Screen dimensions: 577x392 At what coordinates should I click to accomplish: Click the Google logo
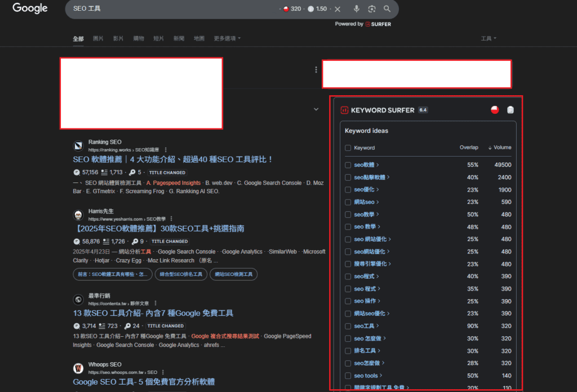click(x=30, y=8)
